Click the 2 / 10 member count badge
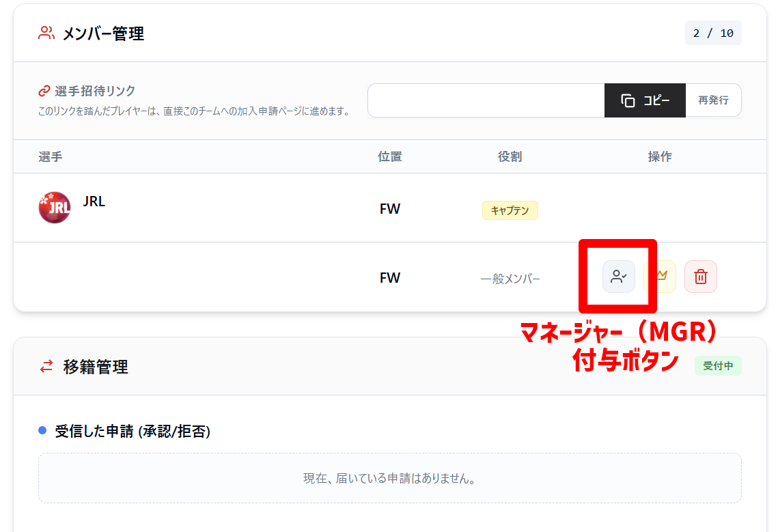This screenshot has height=532, width=778. pyautogui.click(x=713, y=33)
